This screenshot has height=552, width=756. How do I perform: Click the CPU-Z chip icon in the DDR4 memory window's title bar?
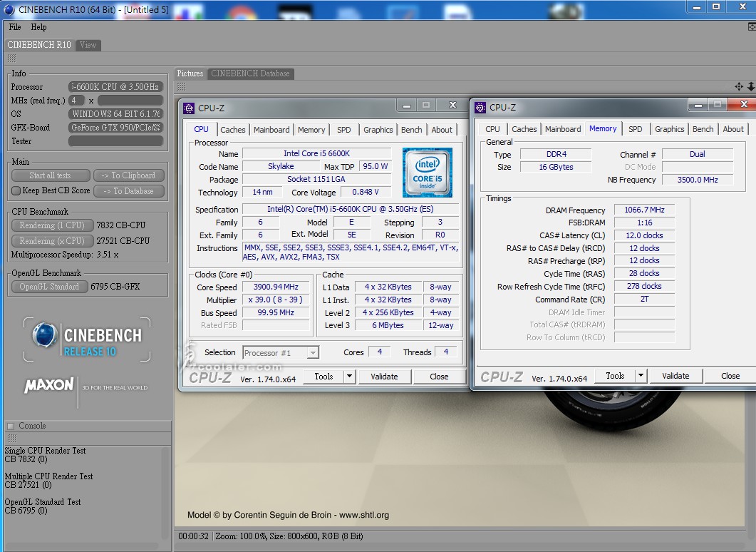coord(480,107)
